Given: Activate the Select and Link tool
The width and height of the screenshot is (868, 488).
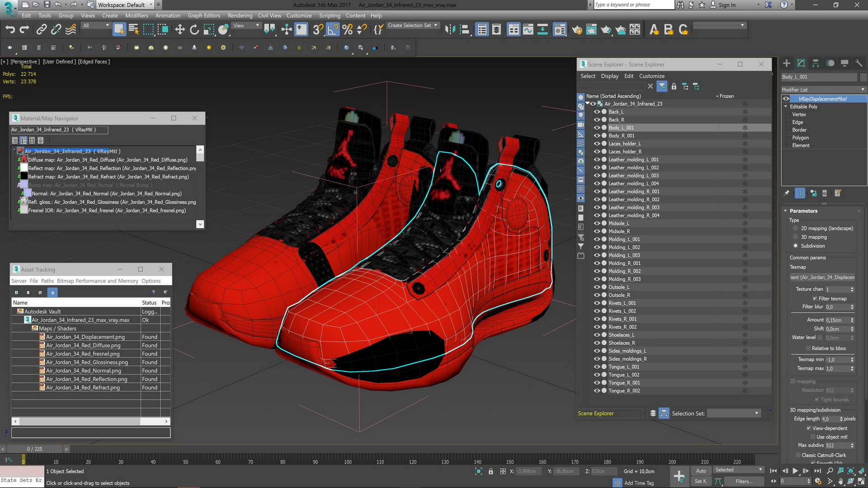Looking at the screenshot, I should (x=41, y=30).
